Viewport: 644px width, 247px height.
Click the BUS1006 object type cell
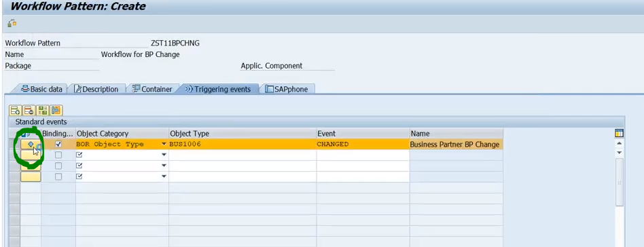pos(243,145)
